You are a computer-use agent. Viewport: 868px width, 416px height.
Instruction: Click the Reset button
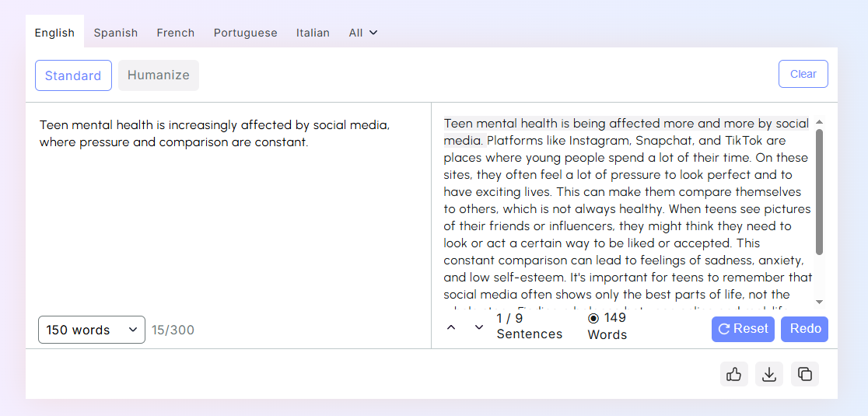click(x=743, y=329)
